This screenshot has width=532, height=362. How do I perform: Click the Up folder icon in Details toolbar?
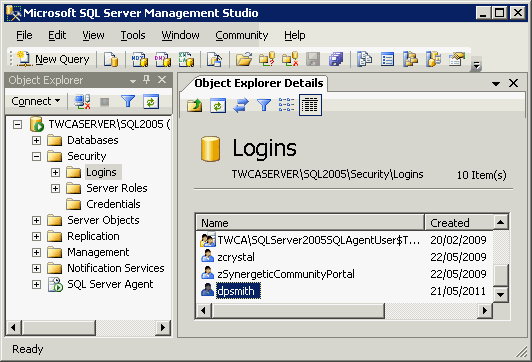pos(194,105)
